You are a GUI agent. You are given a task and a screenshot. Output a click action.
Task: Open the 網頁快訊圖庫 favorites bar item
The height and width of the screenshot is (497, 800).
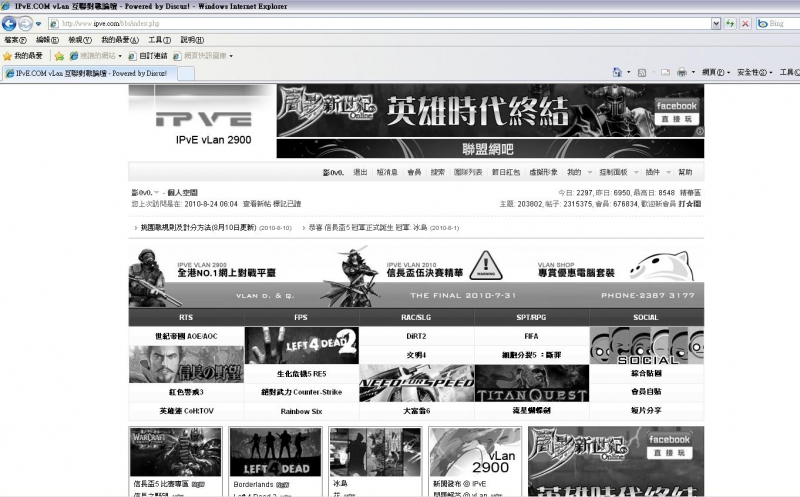coord(199,56)
